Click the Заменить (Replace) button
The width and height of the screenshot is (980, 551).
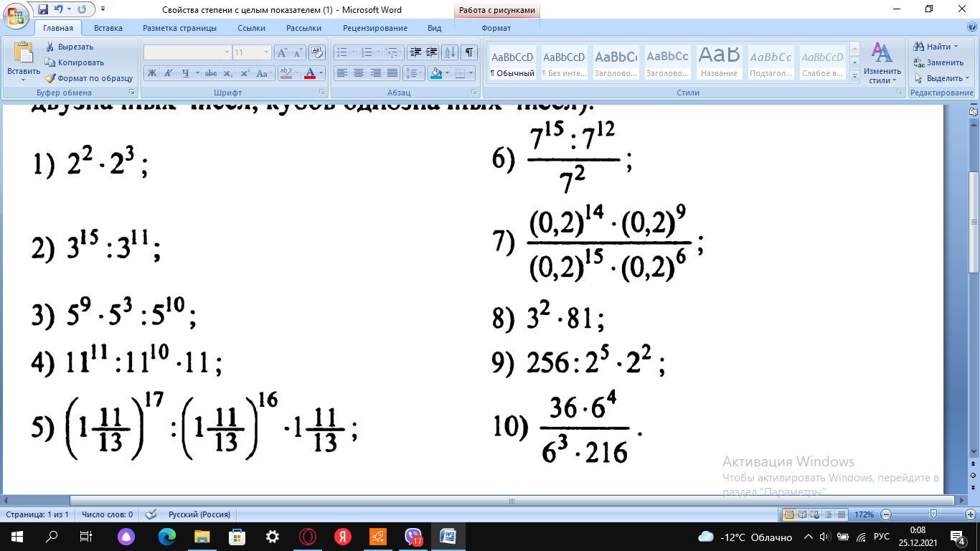coord(939,62)
